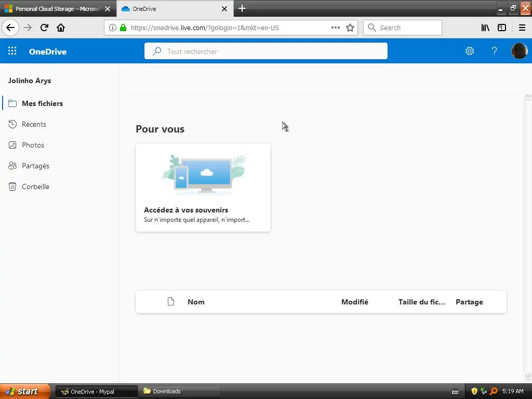The width and height of the screenshot is (532, 399).
Task: Close the OneDrive tab
Action: coord(224,9)
